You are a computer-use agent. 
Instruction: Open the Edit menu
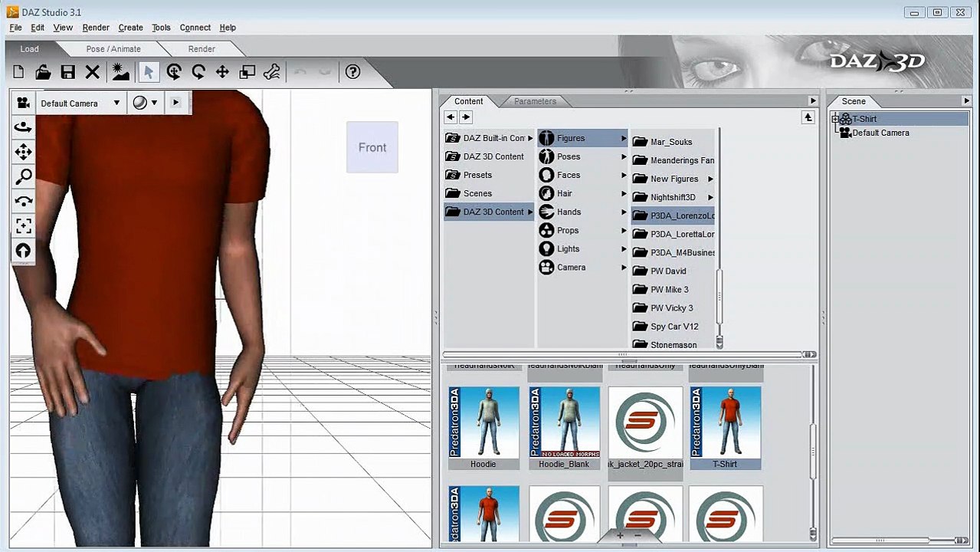(38, 28)
